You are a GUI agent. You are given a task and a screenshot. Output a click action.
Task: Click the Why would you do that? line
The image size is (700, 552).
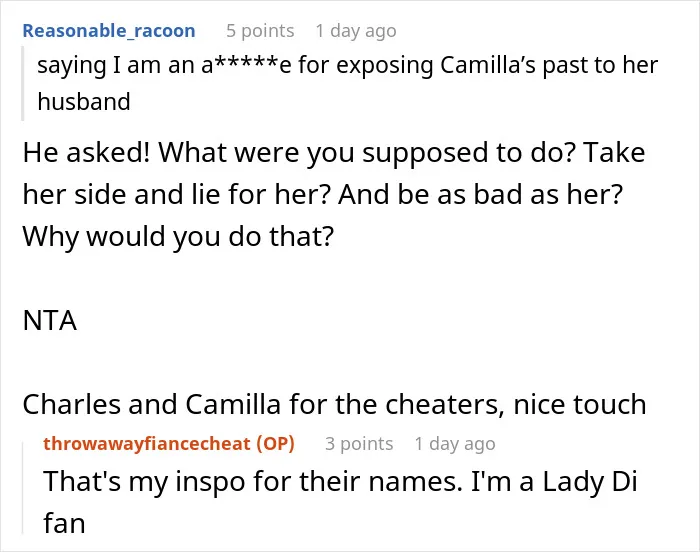(x=178, y=236)
